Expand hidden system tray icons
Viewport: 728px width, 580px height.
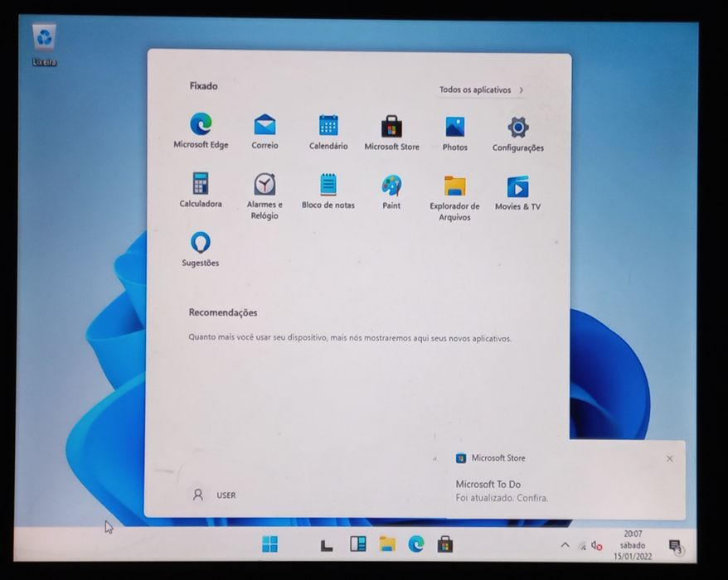(x=565, y=544)
